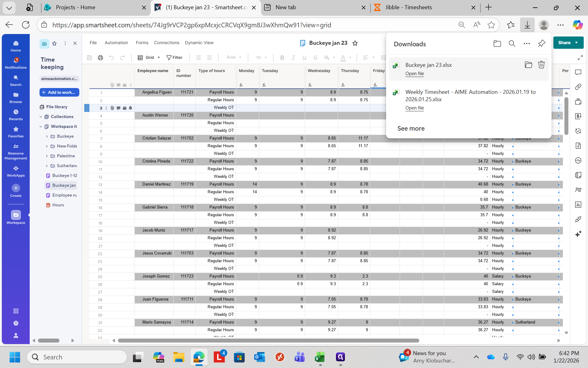Screen dimensions: 588x368
Task: Show Buckeye jan 23.xlsx in folder
Action: (528, 65)
